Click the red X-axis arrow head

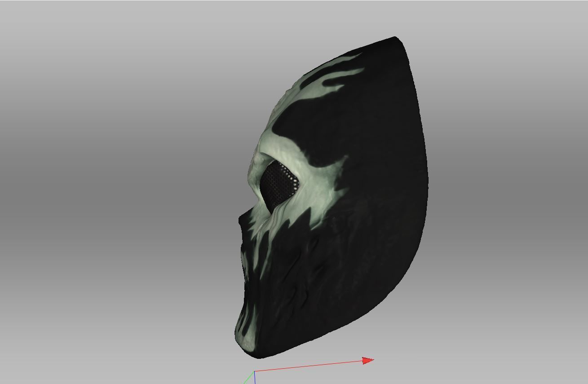click(368, 360)
